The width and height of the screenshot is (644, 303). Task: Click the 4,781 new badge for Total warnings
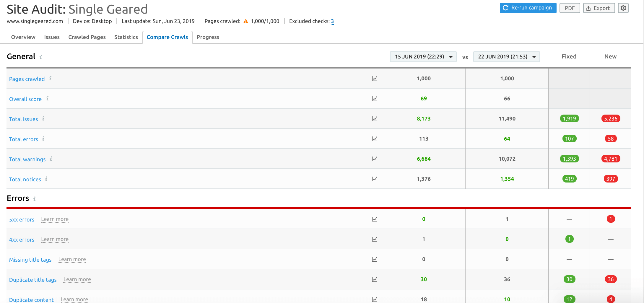(611, 159)
